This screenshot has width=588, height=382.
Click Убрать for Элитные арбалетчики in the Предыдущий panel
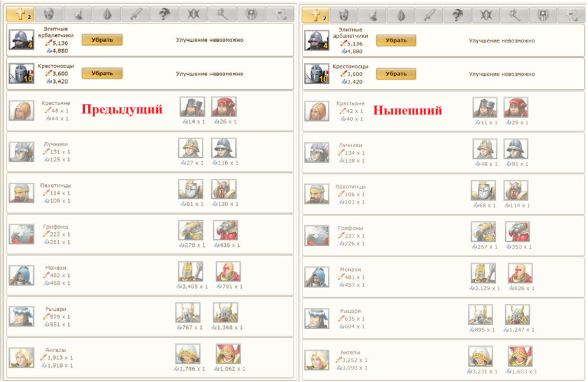click(x=102, y=40)
